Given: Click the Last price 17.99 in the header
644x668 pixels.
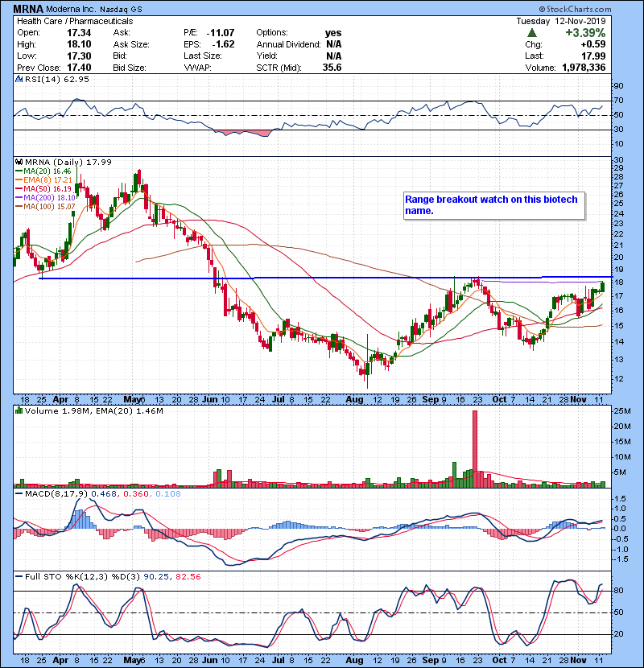Looking at the screenshot, I should pyautogui.click(x=594, y=56).
